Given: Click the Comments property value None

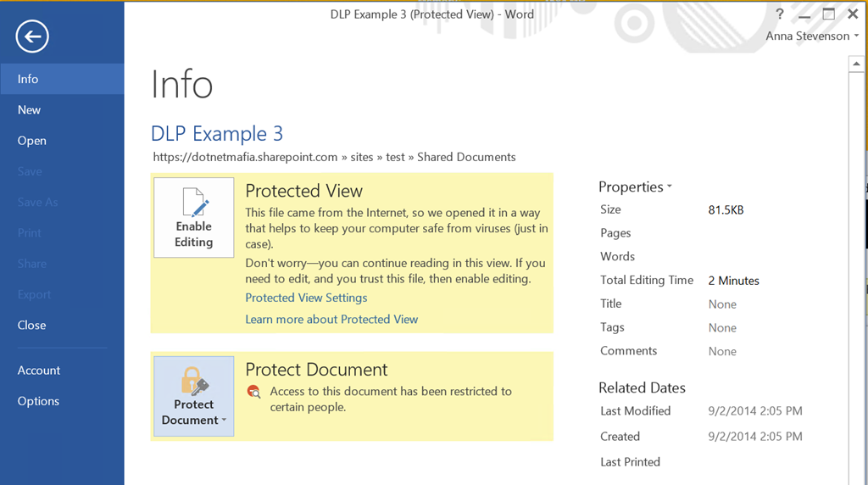Looking at the screenshot, I should (722, 352).
